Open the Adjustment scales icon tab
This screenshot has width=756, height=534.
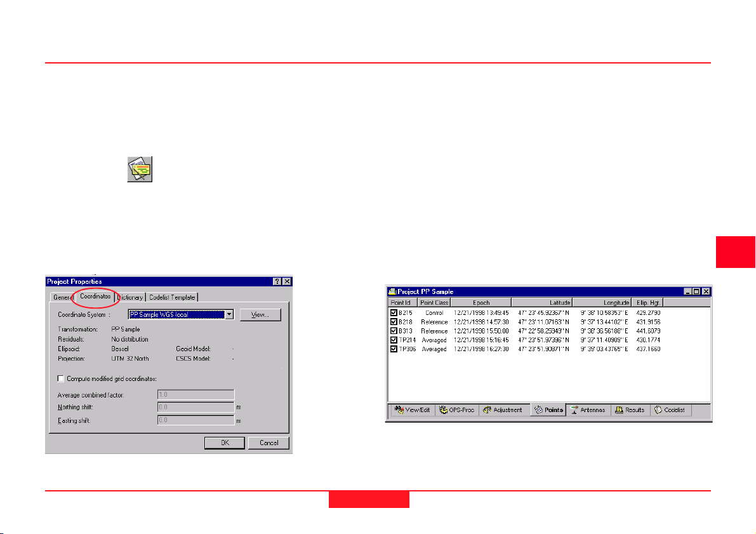pyautogui.click(x=487, y=410)
